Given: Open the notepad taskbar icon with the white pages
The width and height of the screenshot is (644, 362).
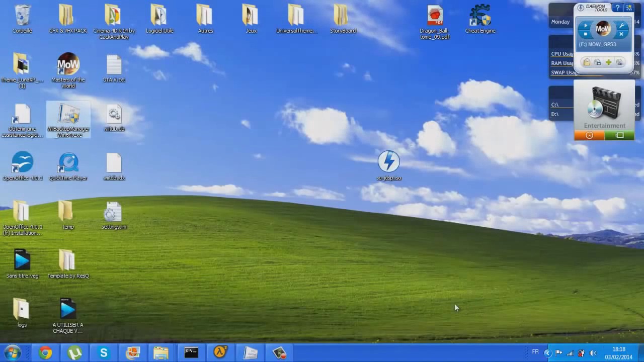Looking at the screenshot, I should tap(250, 353).
